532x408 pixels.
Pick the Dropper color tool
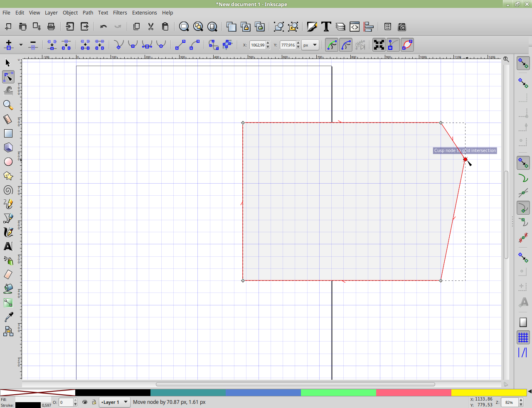pyautogui.click(x=8, y=317)
